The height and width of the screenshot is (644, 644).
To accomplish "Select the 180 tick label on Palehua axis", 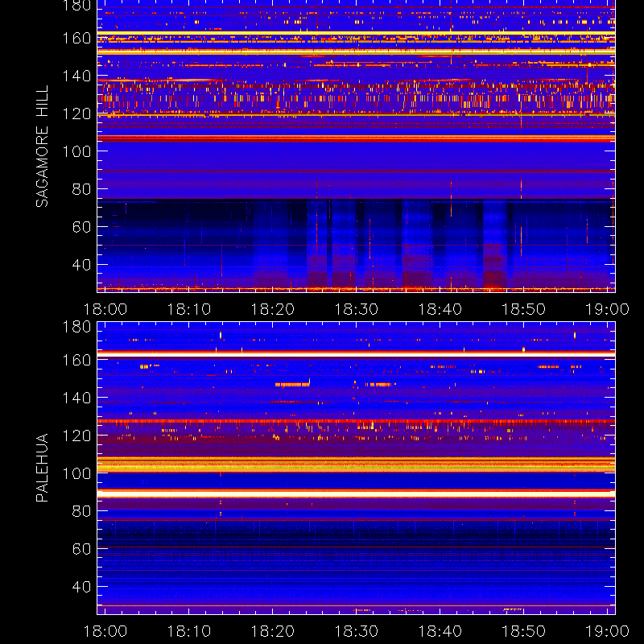I will tap(76, 327).
